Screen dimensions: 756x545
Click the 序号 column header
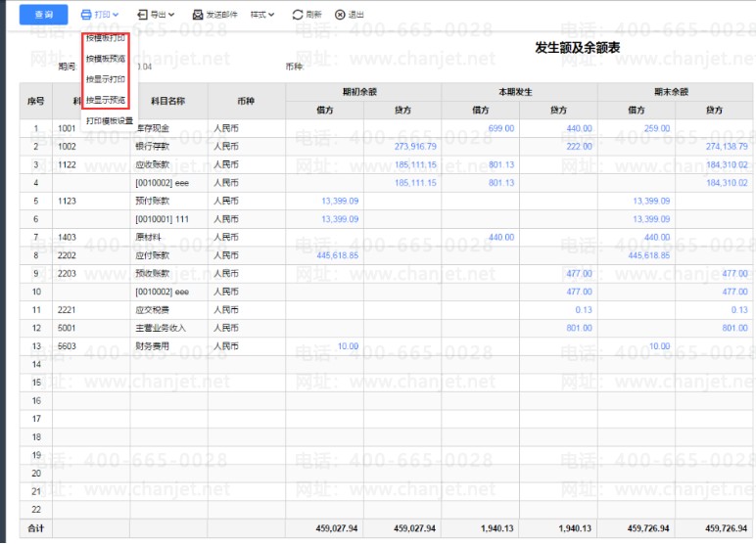point(35,101)
